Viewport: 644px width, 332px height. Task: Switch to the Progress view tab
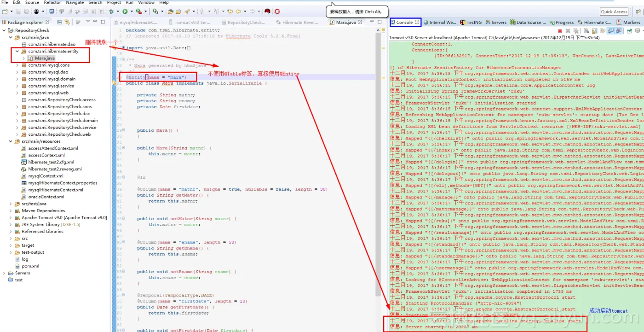[x=561, y=22]
